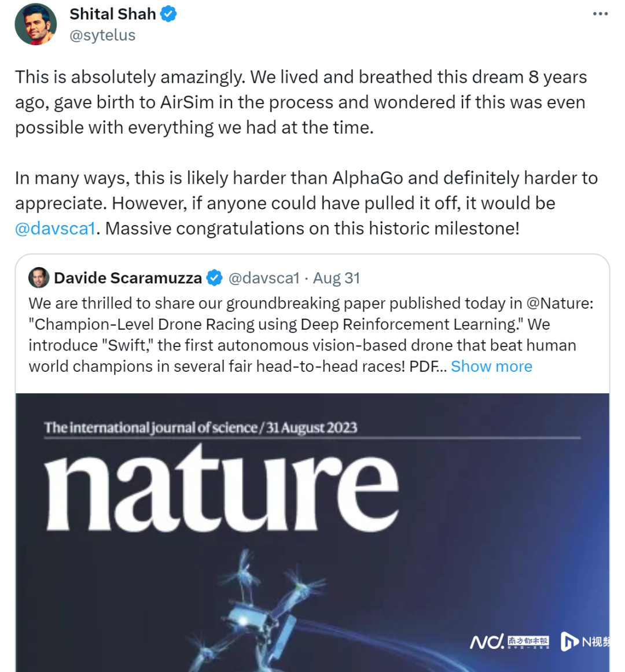Open the @sytelus handle link

click(102, 35)
